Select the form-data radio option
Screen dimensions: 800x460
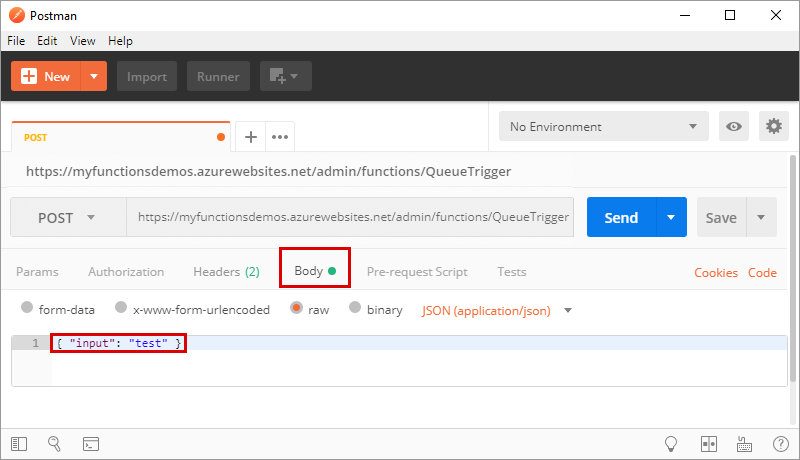[x=27, y=308]
